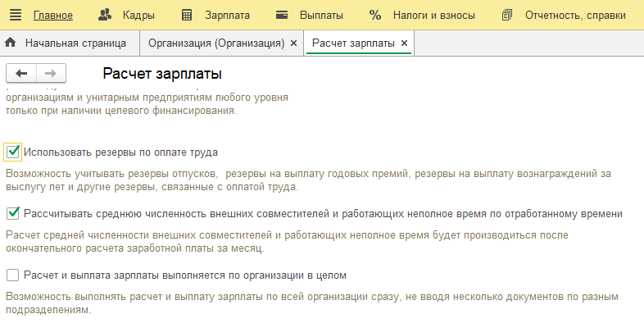Open the Налоги и взносы section

pyautogui.click(x=433, y=16)
